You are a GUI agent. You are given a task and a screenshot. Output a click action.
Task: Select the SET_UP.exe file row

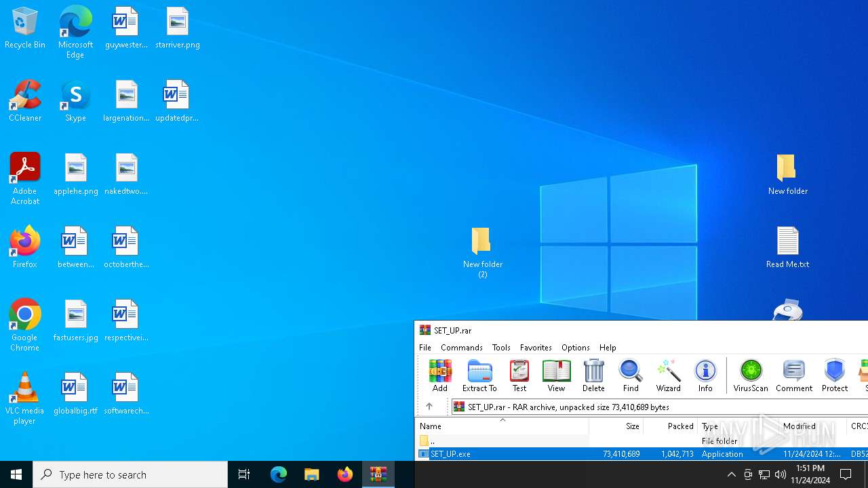click(x=642, y=454)
